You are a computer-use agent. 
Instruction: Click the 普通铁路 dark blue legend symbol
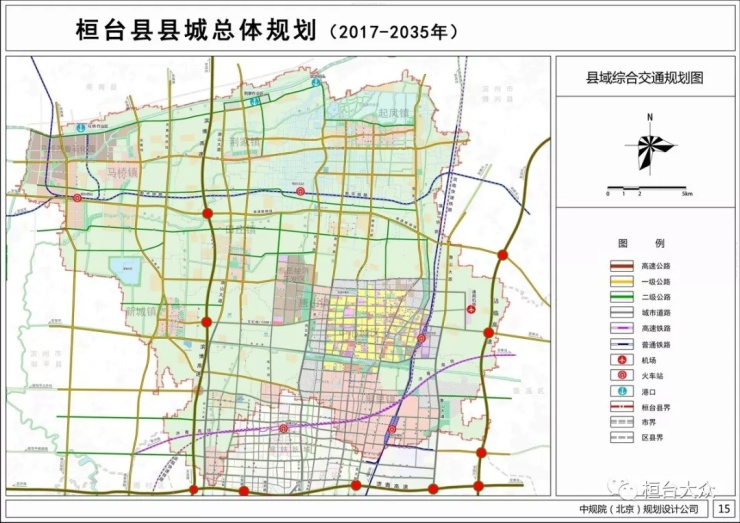622,345
